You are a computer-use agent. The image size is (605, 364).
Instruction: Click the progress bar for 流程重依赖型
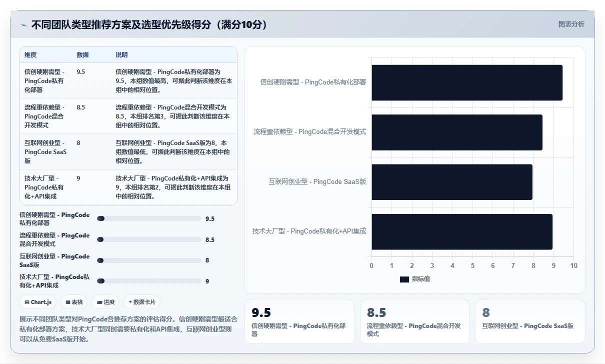pyautogui.click(x=149, y=239)
